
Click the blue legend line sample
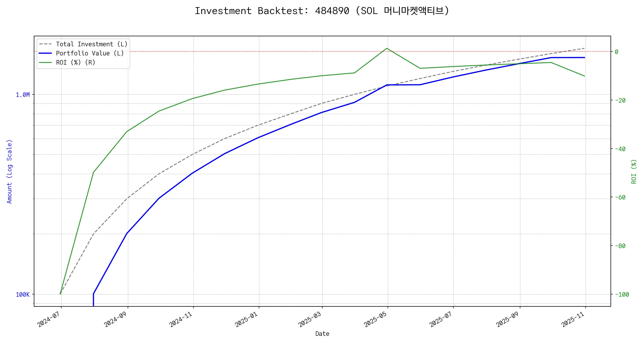coord(46,53)
